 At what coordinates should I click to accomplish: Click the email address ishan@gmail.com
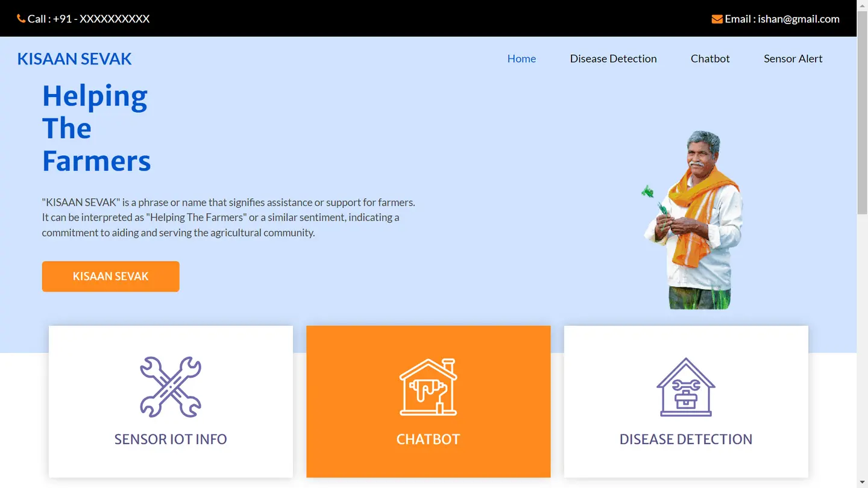(x=799, y=19)
